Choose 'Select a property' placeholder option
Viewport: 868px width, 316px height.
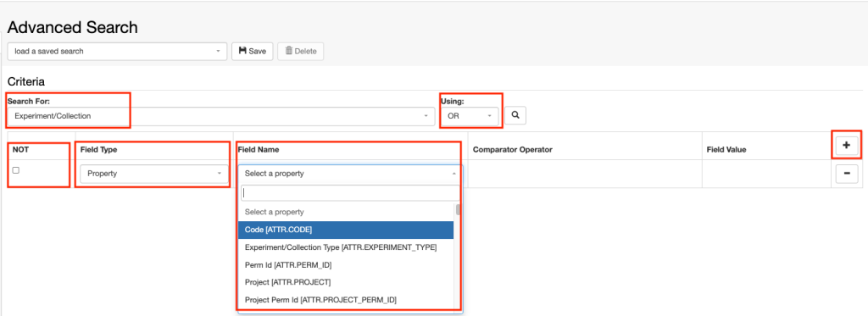346,212
